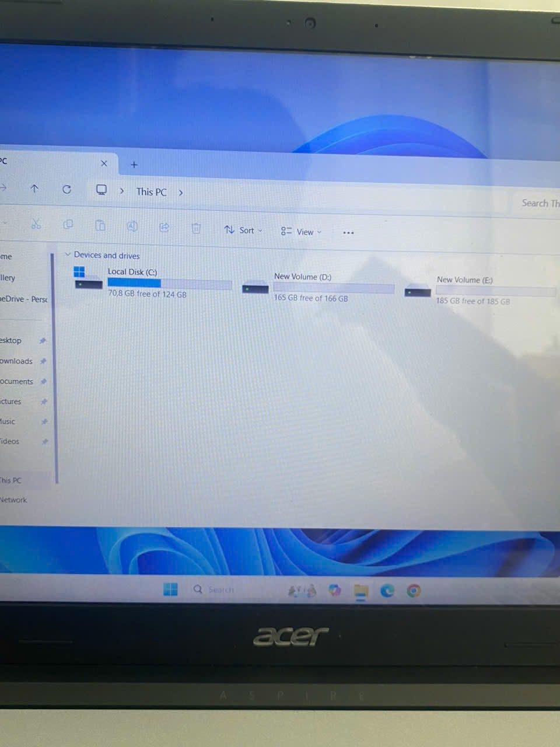Select This PC in the sidebar
The image size is (560, 747).
click(x=10, y=480)
